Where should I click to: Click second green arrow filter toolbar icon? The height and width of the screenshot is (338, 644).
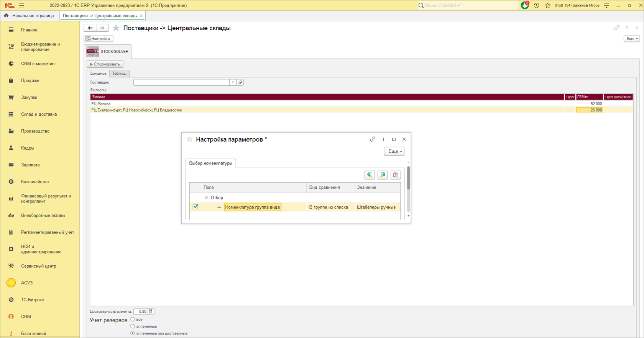pos(383,175)
